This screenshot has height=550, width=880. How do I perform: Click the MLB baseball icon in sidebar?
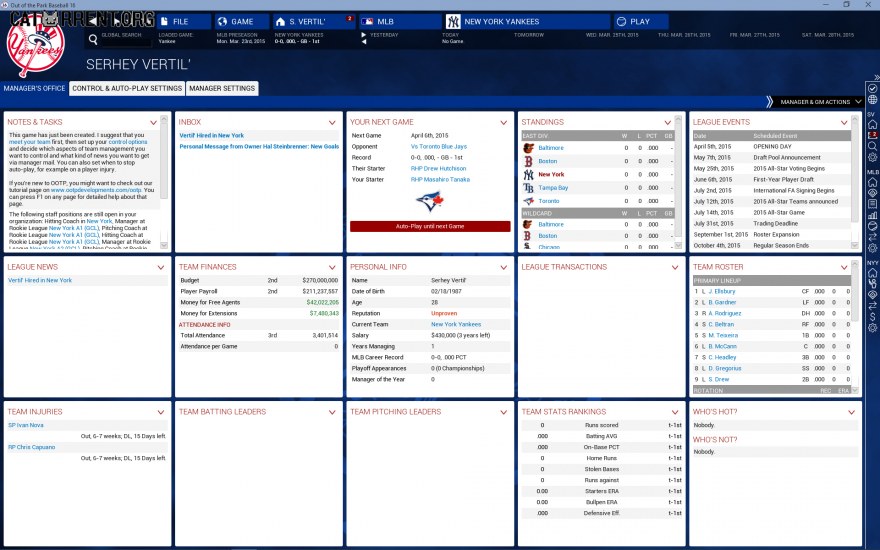coord(872,226)
